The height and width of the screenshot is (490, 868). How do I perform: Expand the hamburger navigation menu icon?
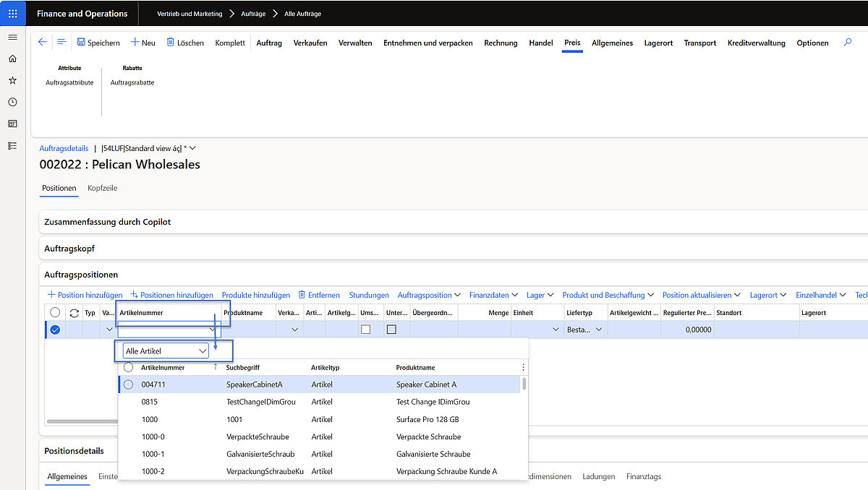[x=12, y=37]
